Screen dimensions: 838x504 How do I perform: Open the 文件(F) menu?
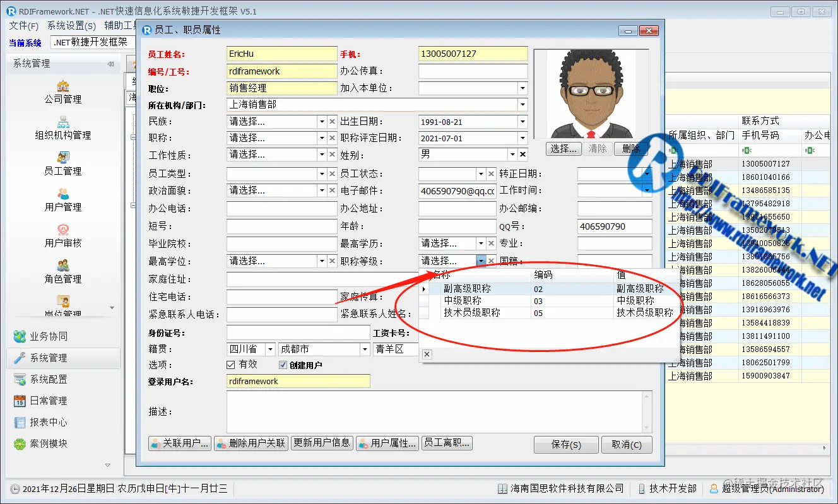pyautogui.click(x=23, y=26)
